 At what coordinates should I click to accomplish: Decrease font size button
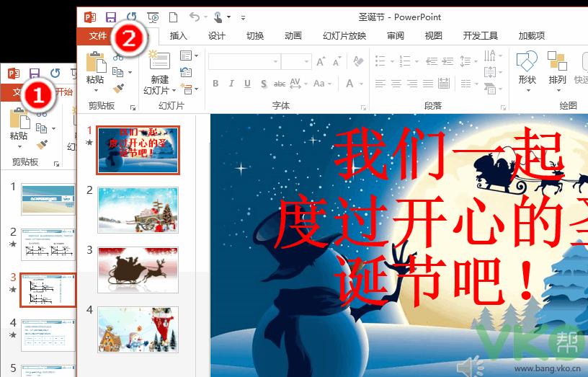coord(337,61)
